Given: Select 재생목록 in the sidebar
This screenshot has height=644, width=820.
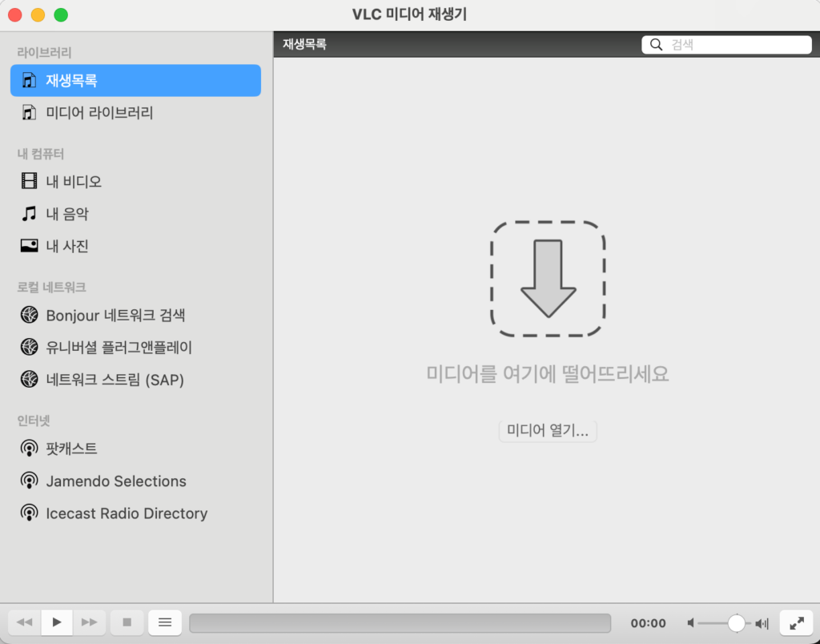Looking at the screenshot, I should click(x=135, y=80).
